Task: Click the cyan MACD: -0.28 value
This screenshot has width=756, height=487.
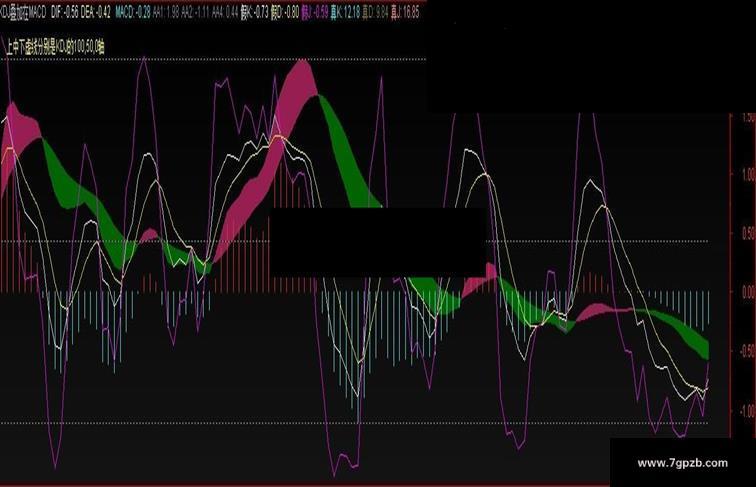Action: pyautogui.click(x=133, y=13)
